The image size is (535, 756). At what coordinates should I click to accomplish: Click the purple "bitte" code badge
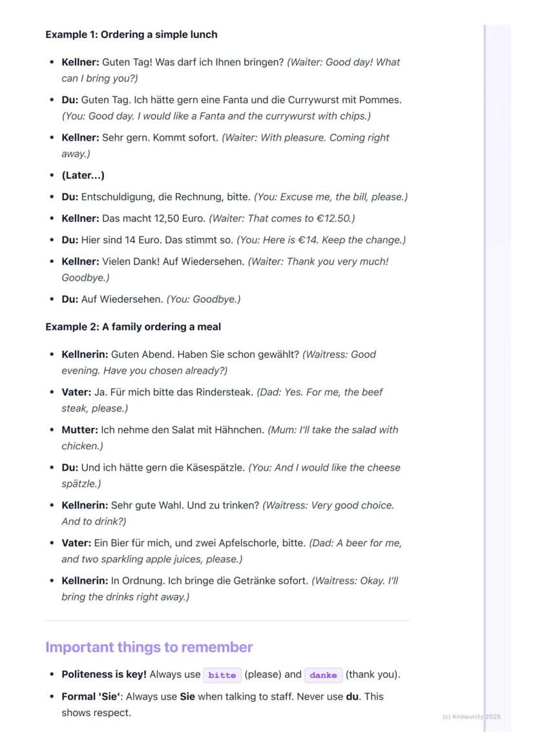click(x=222, y=675)
